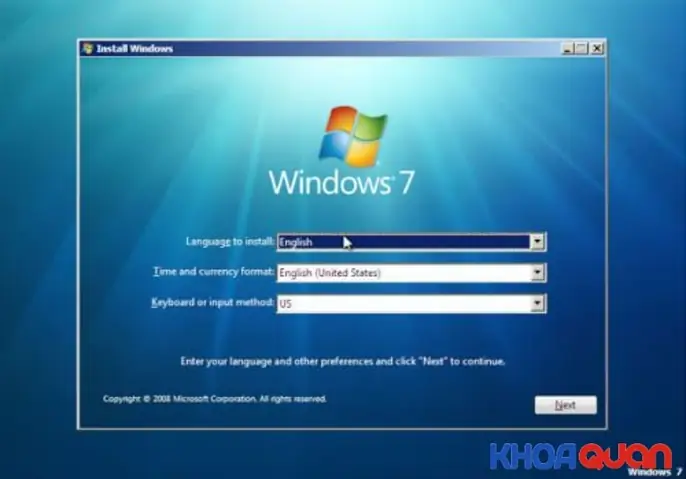686x479 pixels.
Task: Open the Language to install dropdown arrow
Action: [x=537, y=241]
